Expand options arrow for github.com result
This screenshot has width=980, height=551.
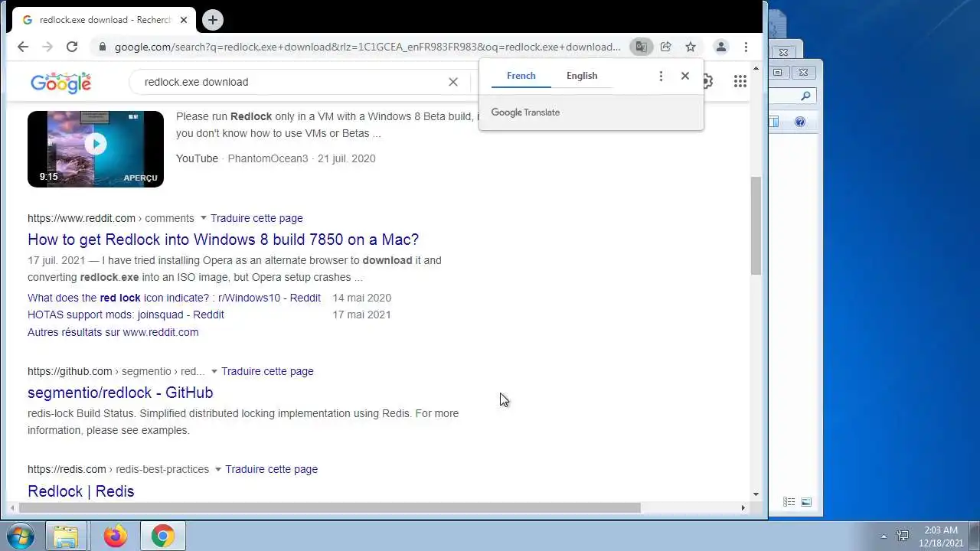214,371
